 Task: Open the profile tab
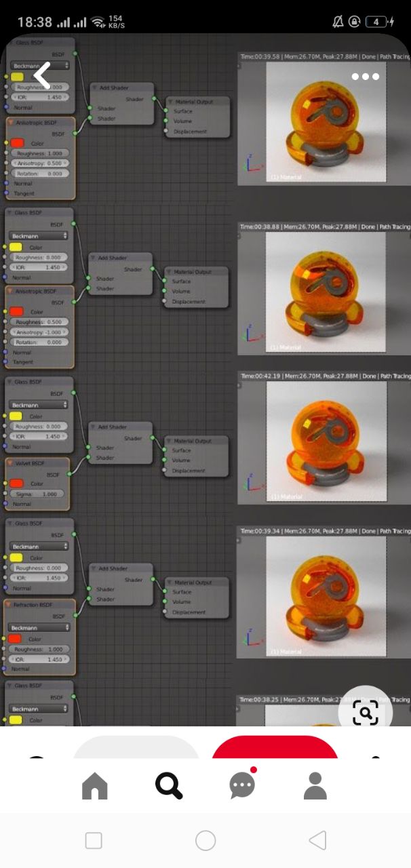pyautogui.click(x=315, y=785)
